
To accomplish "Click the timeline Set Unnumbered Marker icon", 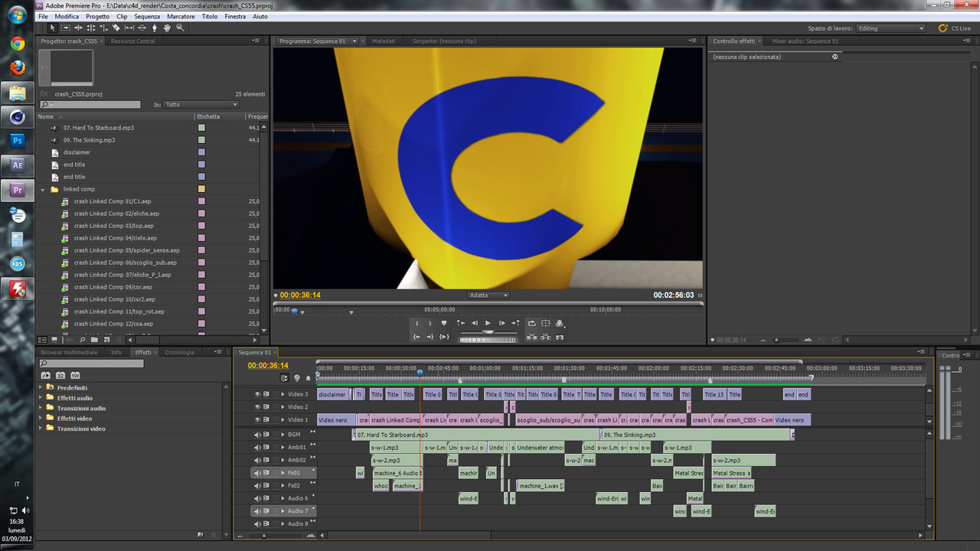I will point(309,378).
